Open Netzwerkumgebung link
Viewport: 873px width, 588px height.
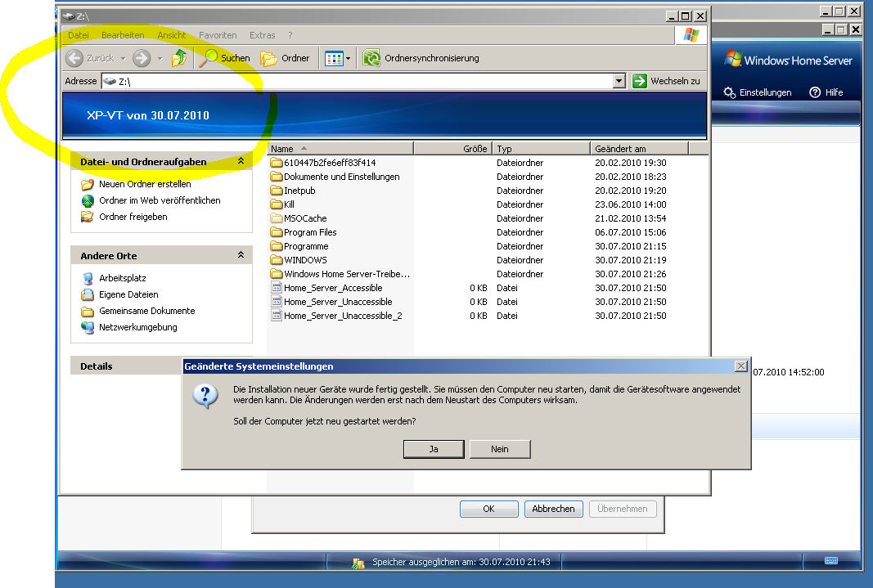click(x=138, y=327)
